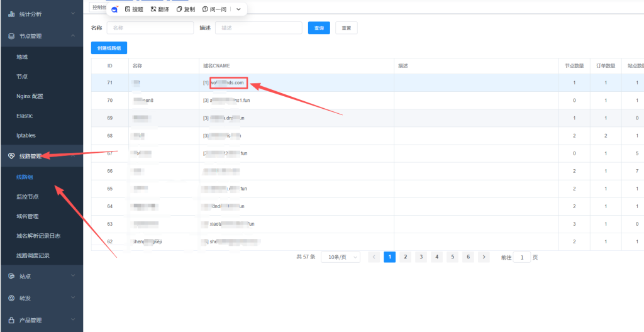644x332 pixels.
Task: Click the 创建线路组 button
Action: [109, 48]
